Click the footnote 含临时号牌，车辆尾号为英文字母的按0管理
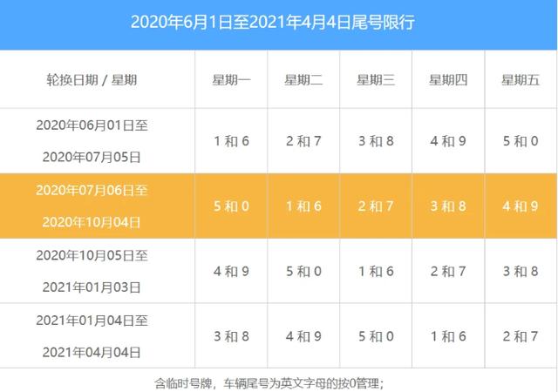This screenshot has height=392, width=558. point(267,383)
